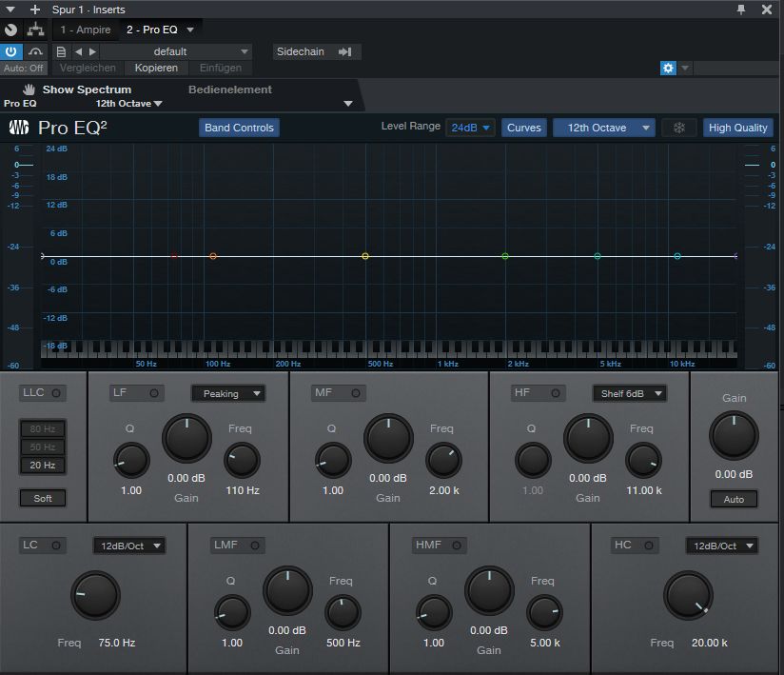Open the routing view icon
784x675 pixels.
point(35,30)
